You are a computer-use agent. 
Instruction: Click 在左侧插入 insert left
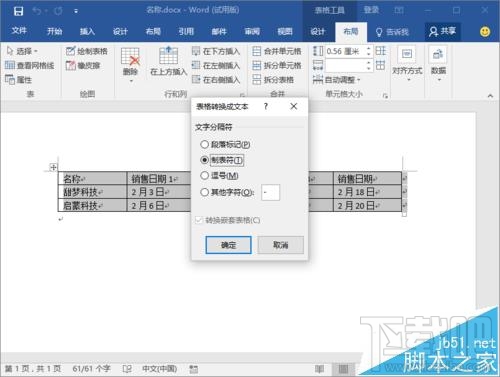pyautogui.click(x=216, y=66)
